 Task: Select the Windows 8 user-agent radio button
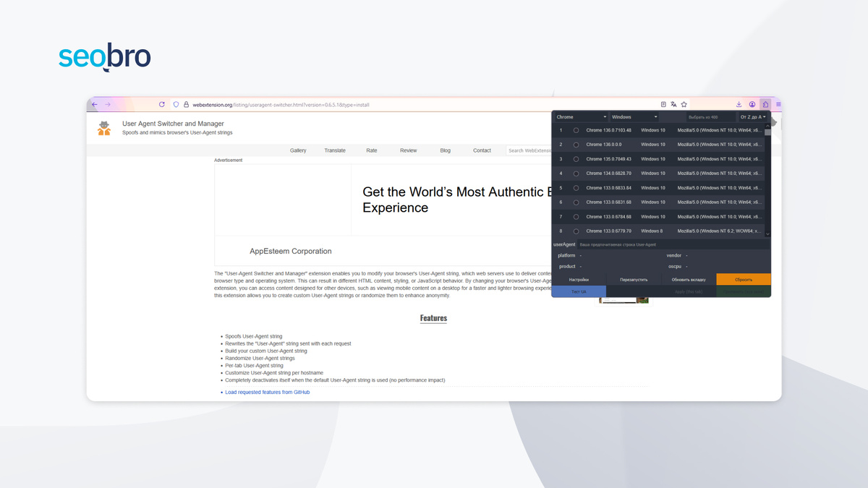(x=576, y=231)
